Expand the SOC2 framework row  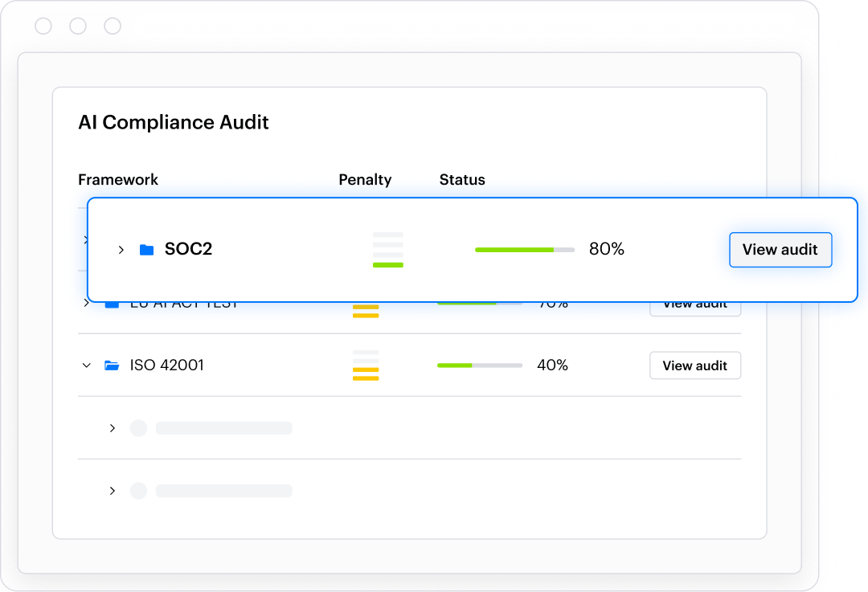[x=121, y=249]
